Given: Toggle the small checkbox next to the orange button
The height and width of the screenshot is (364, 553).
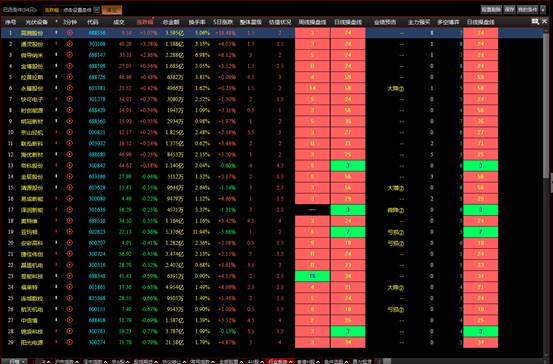Looking at the screenshot, I should (x=97, y=10).
